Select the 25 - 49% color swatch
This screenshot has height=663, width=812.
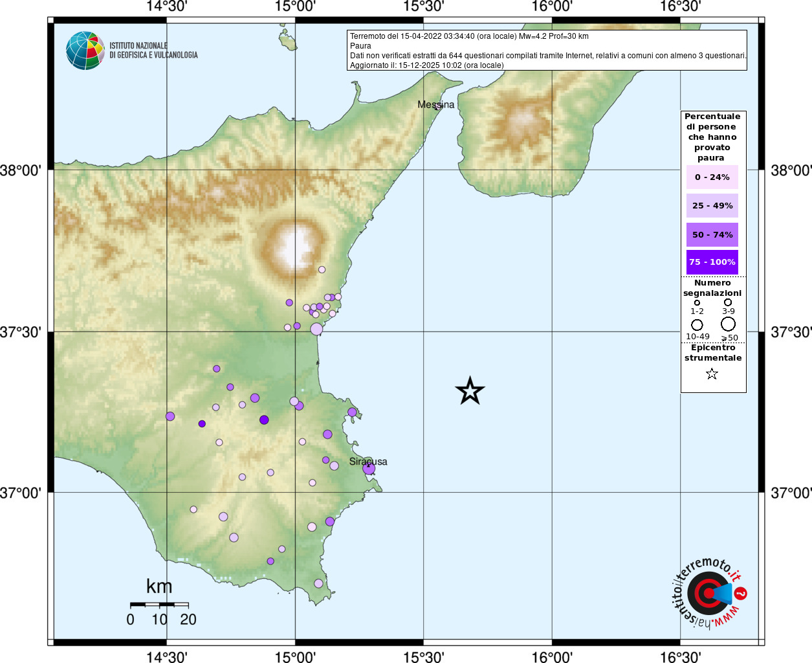click(x=712, y=206)
